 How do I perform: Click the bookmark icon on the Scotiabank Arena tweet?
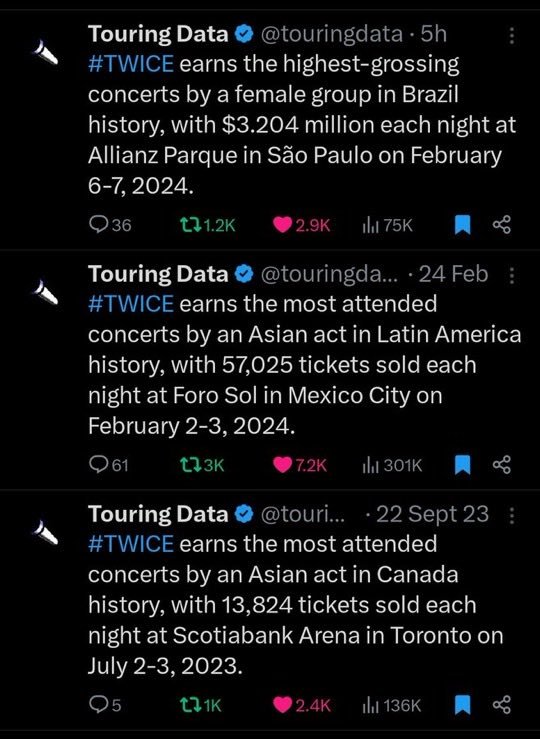point(462,705)
